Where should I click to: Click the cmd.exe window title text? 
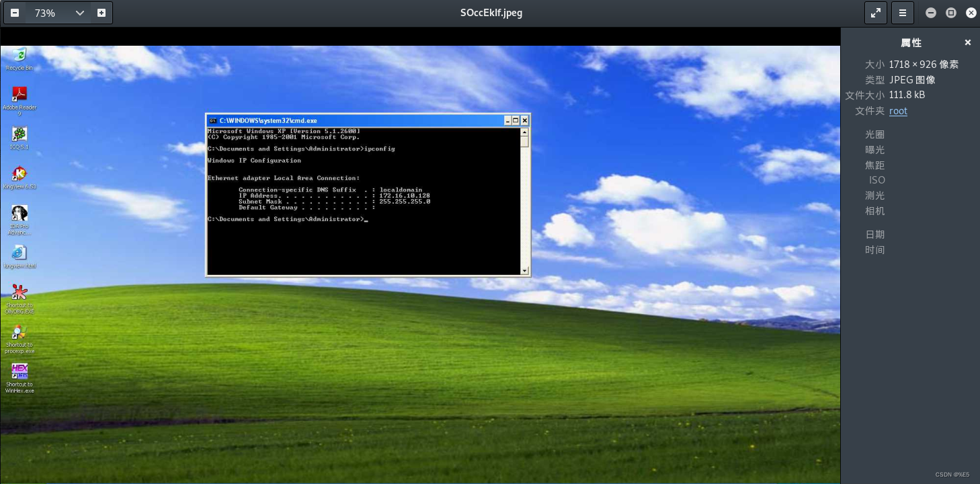coord(268,120)
